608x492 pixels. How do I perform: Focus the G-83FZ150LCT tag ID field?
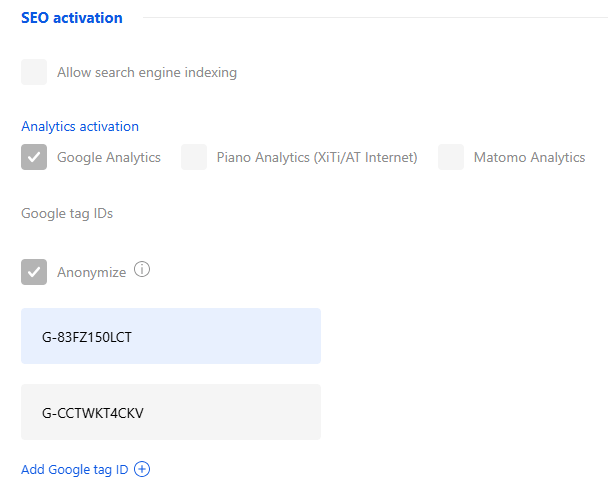pyautogui.click(x=170, y=336)
